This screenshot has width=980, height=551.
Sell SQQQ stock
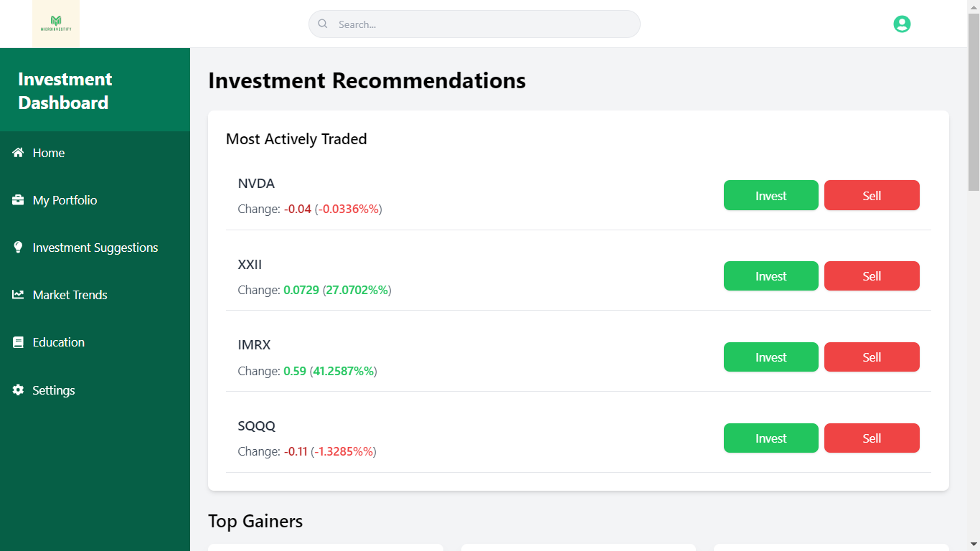click(872, 438)
